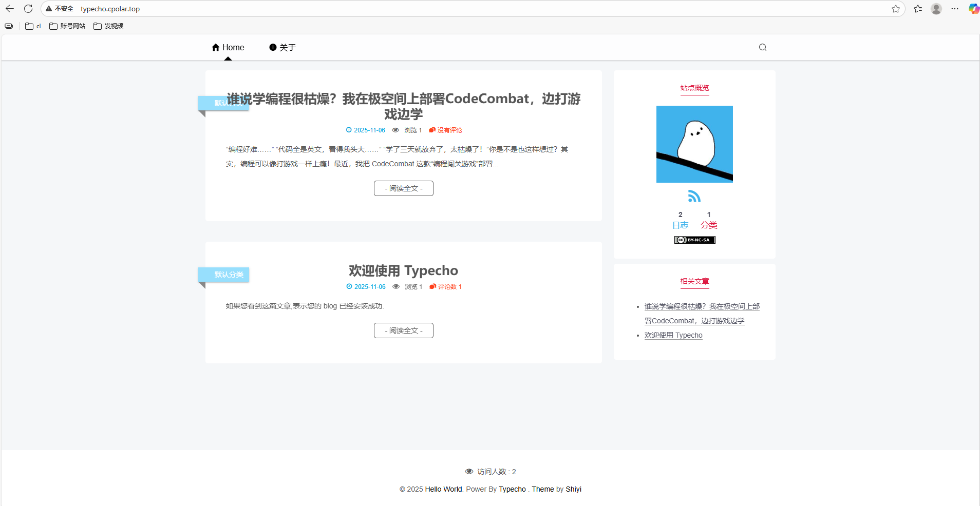The width and height of the screenshot is (980, 506).
Task: Click the bird avatar image in sidebar
Action: tap(694, 144)
